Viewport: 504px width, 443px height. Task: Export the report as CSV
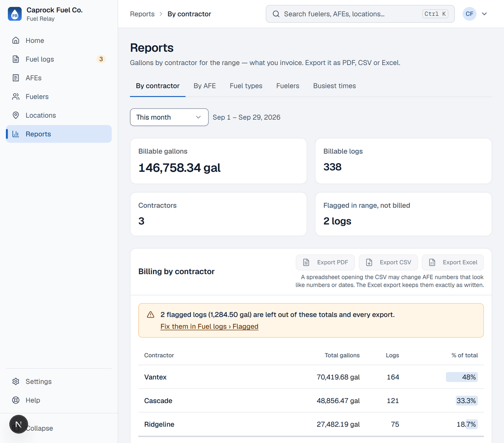[388, 262]
